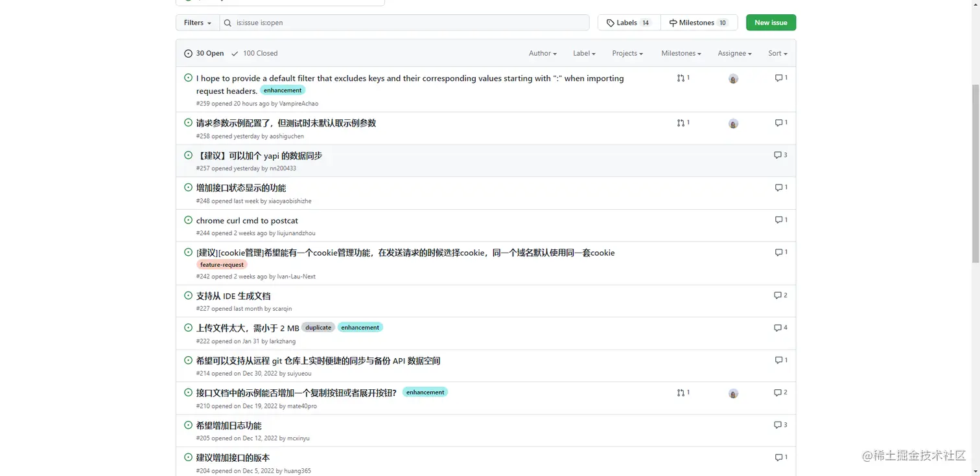
Task: Open comments of issue #244
Action: [781, 220]
